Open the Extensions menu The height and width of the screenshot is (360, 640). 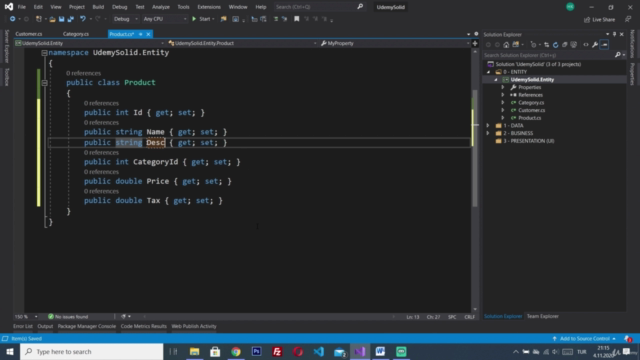tap(209, 7)
